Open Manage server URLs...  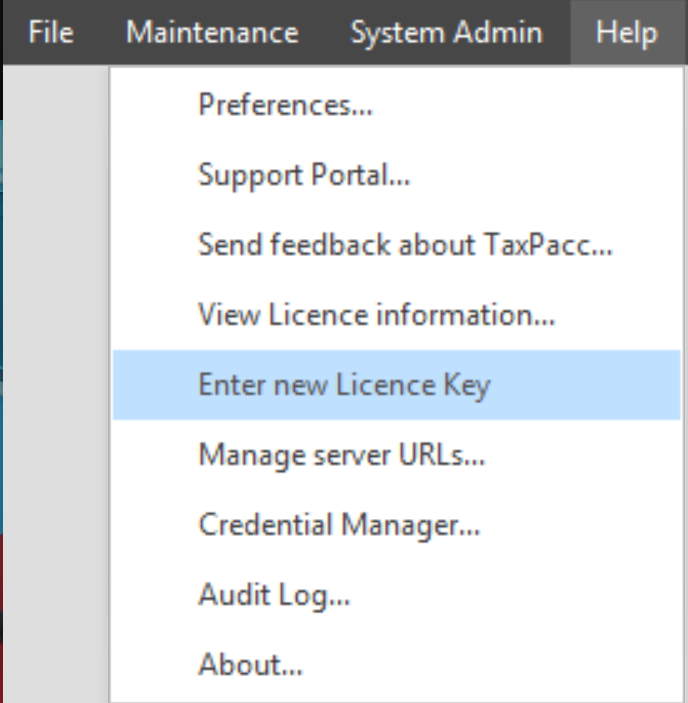tap(397, 455)
